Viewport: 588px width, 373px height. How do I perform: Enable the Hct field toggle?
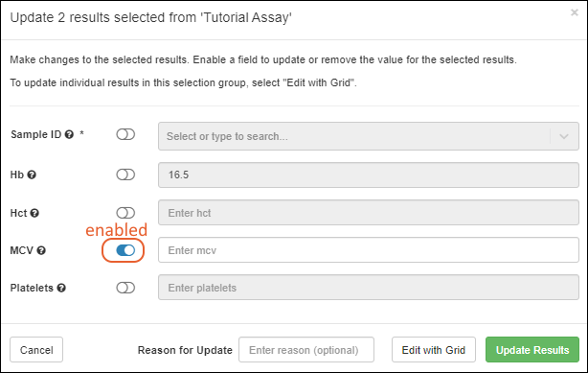pos(125,213)
